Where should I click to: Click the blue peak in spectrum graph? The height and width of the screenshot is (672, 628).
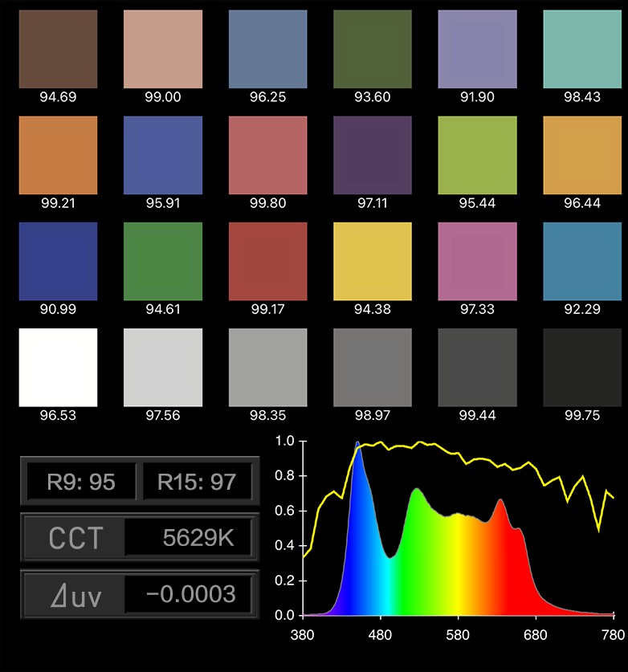[x=357, y=444]
